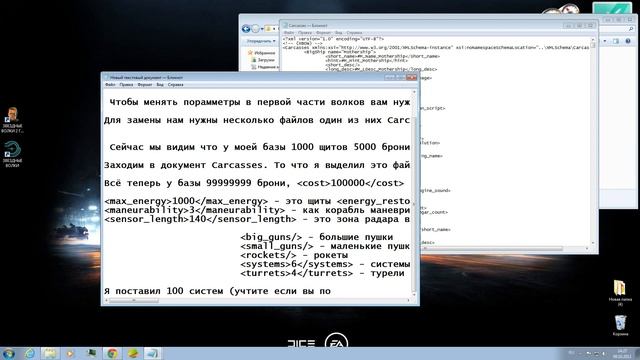Click the Explorer search magnifier icon

coord(631,29)
